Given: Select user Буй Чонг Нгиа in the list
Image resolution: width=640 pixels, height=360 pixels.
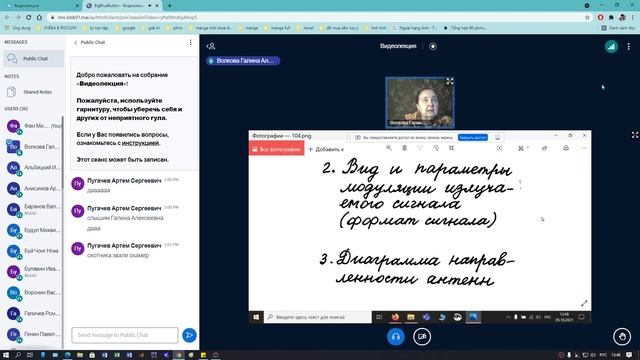Looking at the screenshot, I should click(x=33, y=251).
